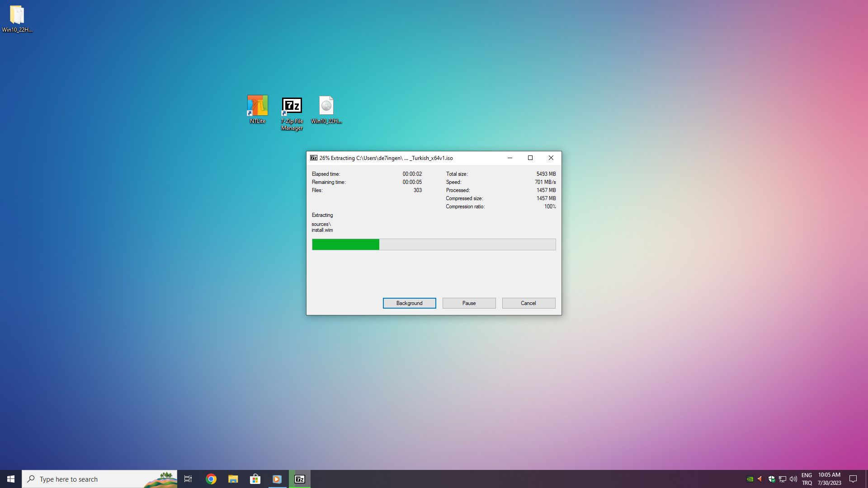Open Task View from the taskbar

(188, 479)
